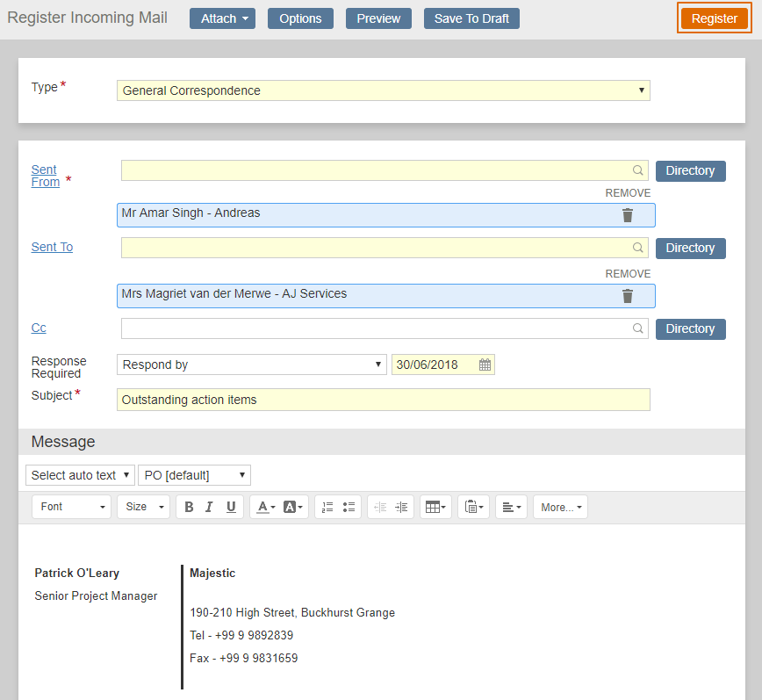
Task: Delete Mrs Magriet van der Merwe recipient
Action: pyautogui.click(x=627, y=296)
